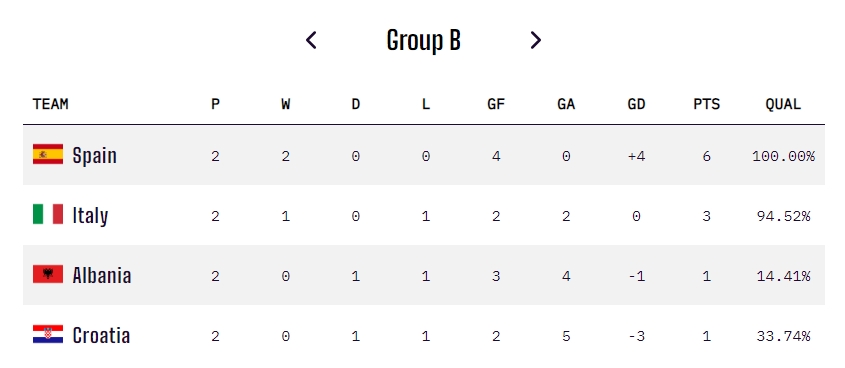Open the Spain team name
The image size is (845, 368).
coord(94,155)
